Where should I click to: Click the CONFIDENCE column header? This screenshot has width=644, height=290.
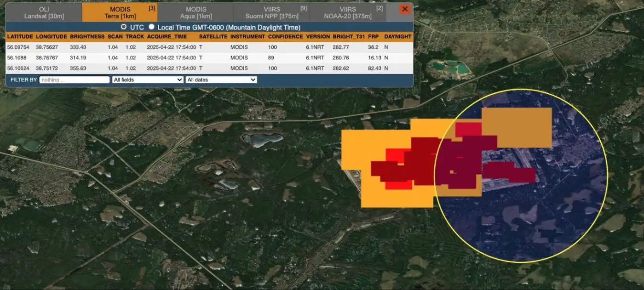[285, 37]
